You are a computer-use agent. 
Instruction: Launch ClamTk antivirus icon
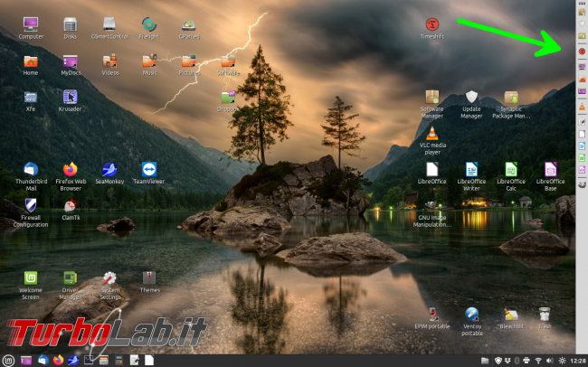(x=71, y=205)
